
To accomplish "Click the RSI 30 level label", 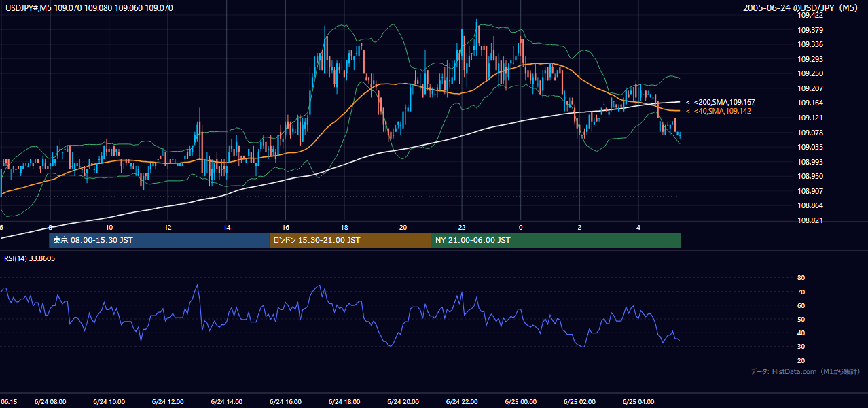I will point(801,347).
